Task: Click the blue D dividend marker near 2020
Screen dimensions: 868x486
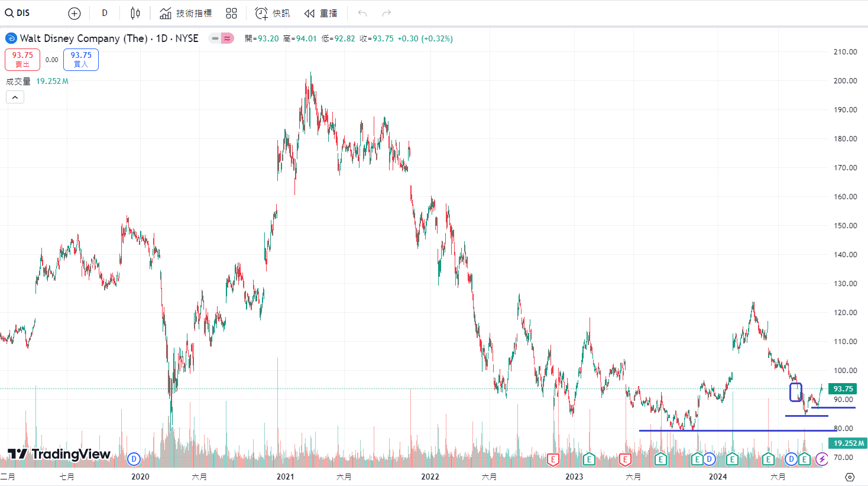Action: [134, 459]
